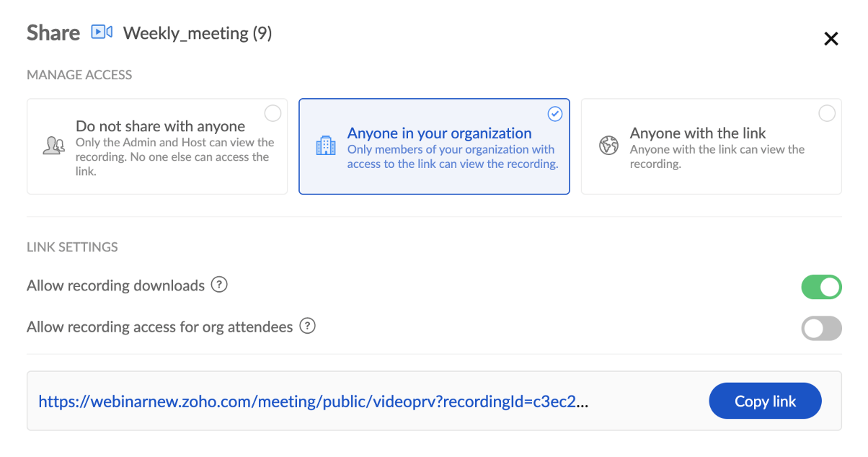Disable Allow recording downloads toggle
Screen dimensions: 868x457
(821, 287)
